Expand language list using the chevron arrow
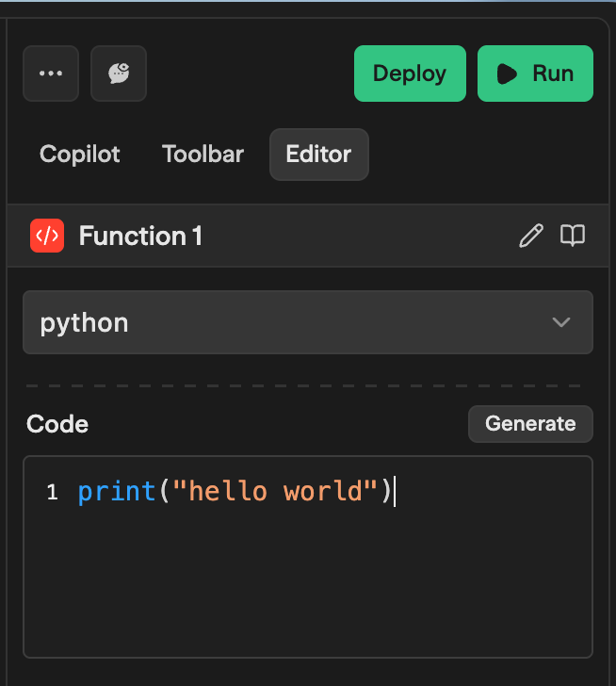The height and width of the screenshot is (686, 616). (561, 322)
